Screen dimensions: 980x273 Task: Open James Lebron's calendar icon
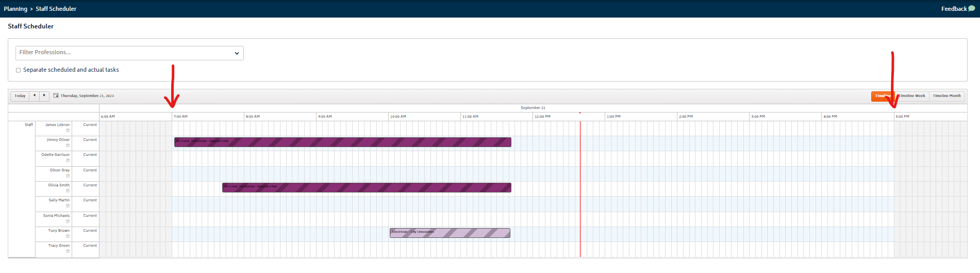pos(68,131)
